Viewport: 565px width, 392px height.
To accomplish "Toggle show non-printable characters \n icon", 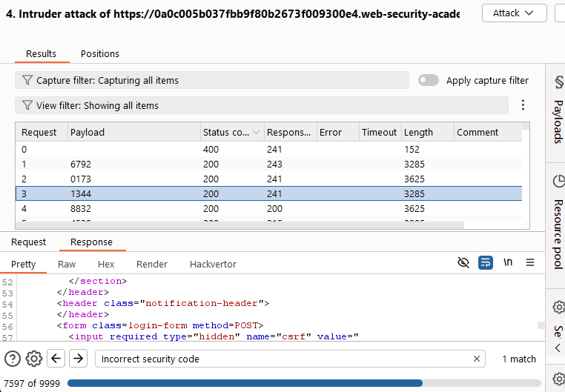I will (508, 262).
